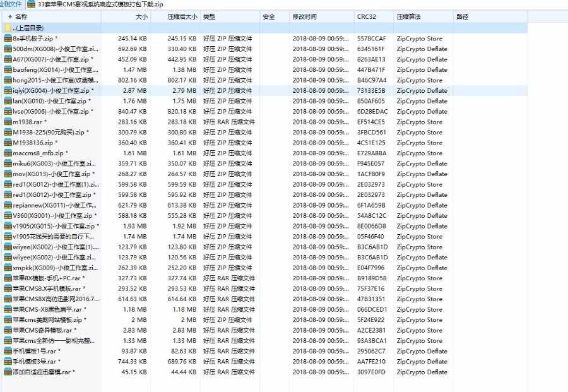The width and height of the screenshot is (568, 392).
Task: Click CRC32 value 066DCED1
Action: click(x=372, y=310)
